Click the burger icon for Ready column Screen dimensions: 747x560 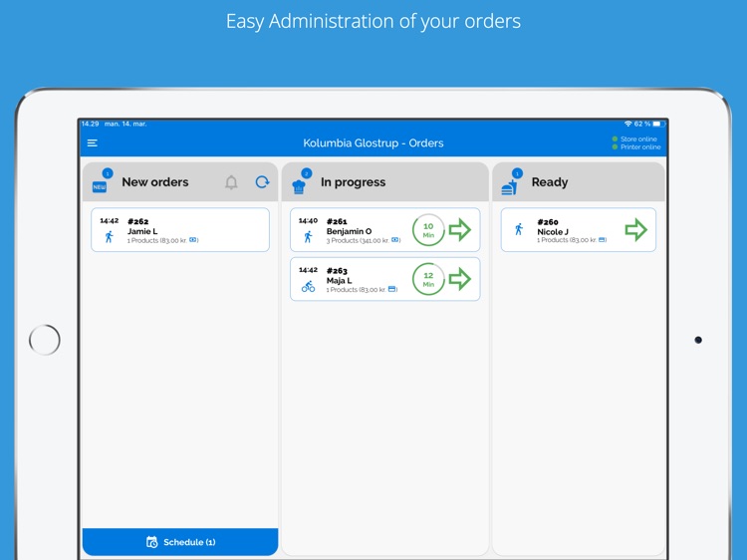509,187
